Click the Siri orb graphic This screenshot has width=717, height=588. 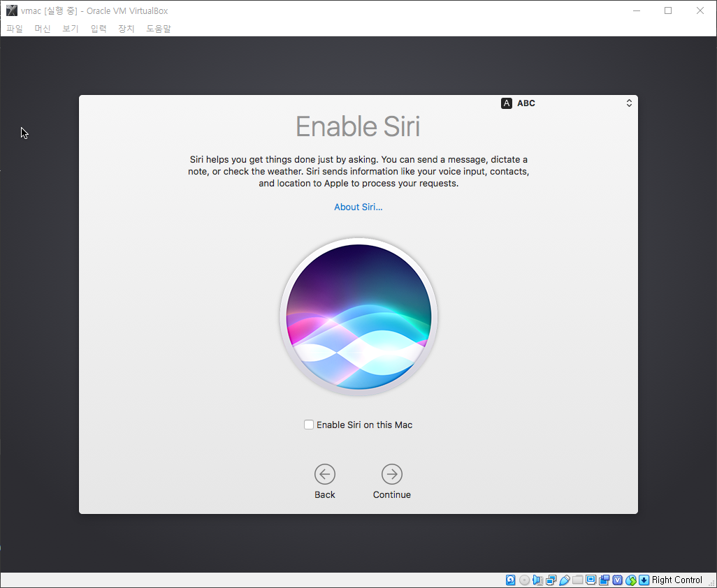[358, 316]
